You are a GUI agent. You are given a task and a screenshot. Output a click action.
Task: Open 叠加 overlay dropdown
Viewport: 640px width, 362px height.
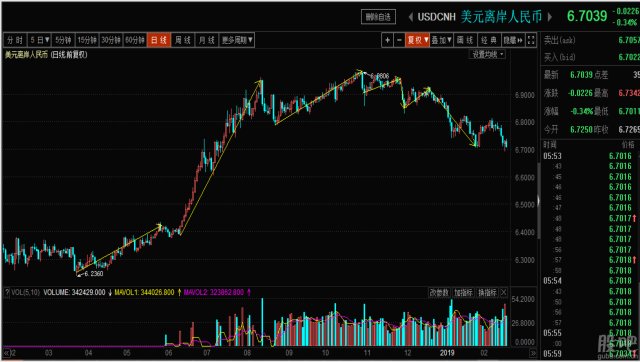point(442,40)
